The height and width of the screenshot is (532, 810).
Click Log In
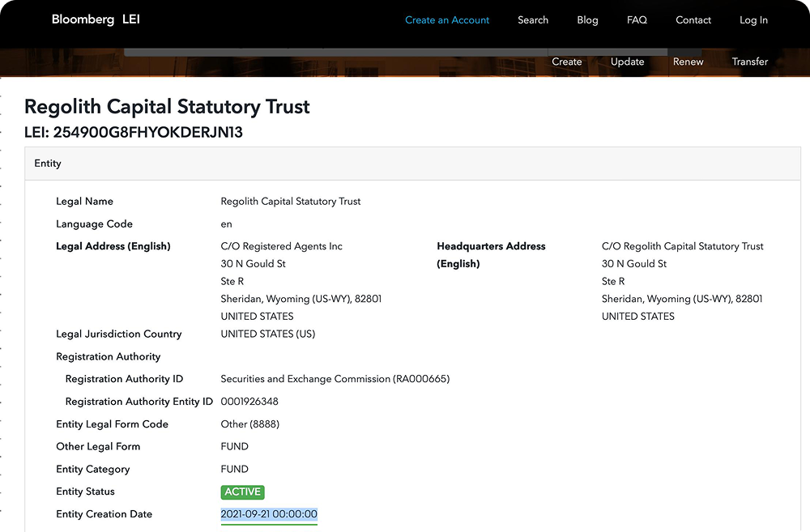(753, 20)
